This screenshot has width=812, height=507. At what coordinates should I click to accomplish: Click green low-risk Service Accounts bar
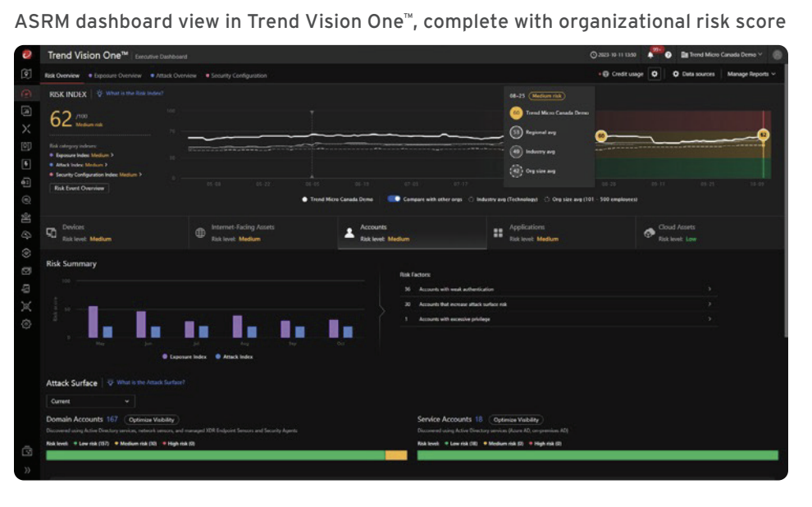pyautogui.click(x=598, y=455)
